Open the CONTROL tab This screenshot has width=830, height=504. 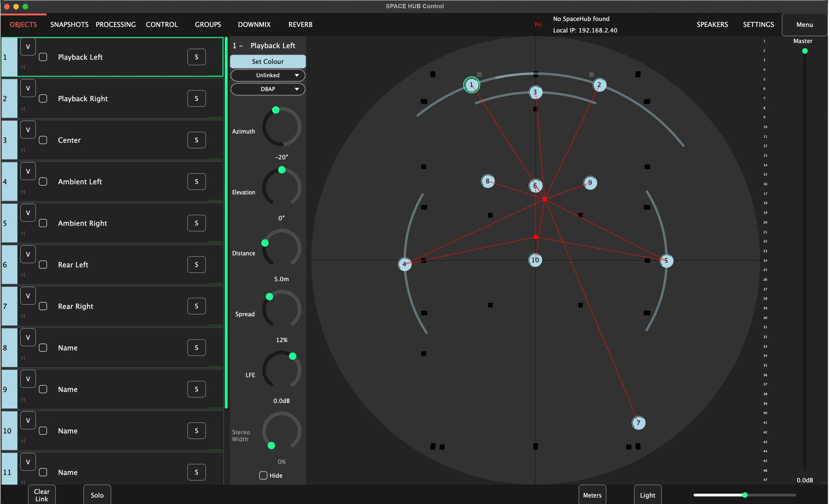pyautogui.click(x=162, y=25)
